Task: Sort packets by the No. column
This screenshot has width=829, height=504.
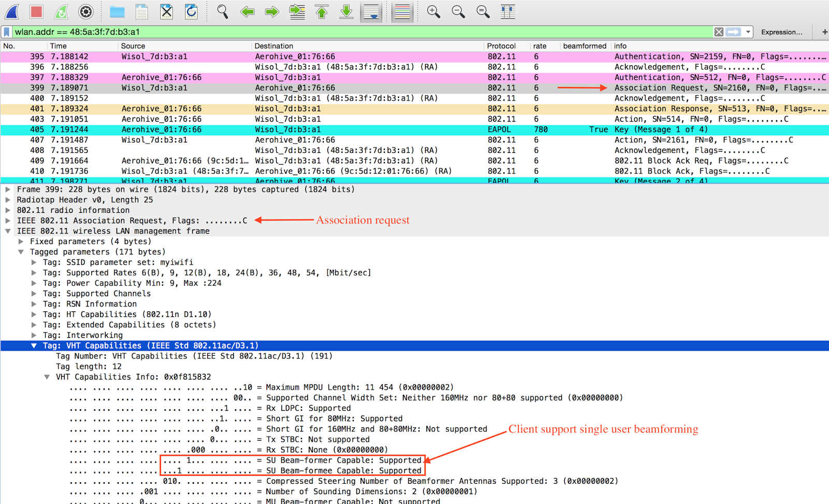Action: tap(23, 46)
